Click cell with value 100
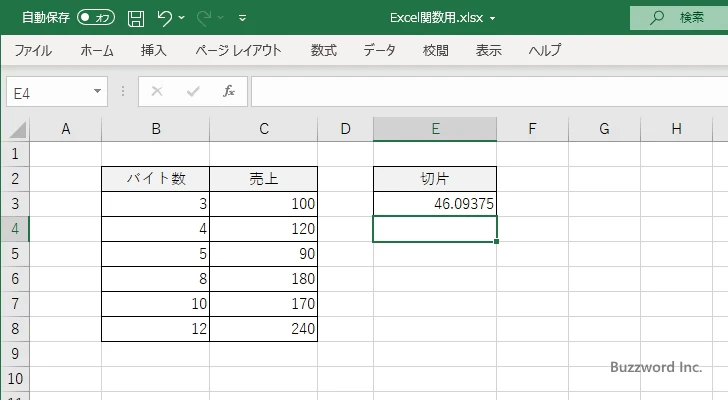This screenshot has width=728, height=400. [264, 204]
